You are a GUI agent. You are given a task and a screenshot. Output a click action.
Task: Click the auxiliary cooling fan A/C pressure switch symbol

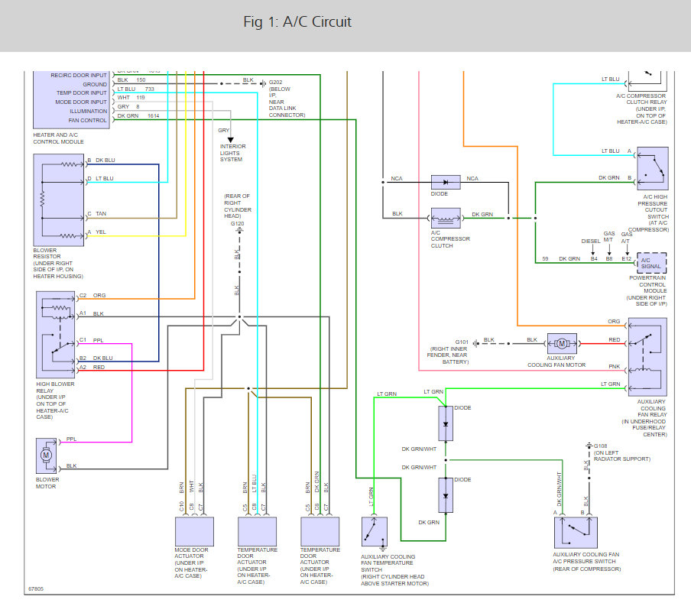click(576, 532)
